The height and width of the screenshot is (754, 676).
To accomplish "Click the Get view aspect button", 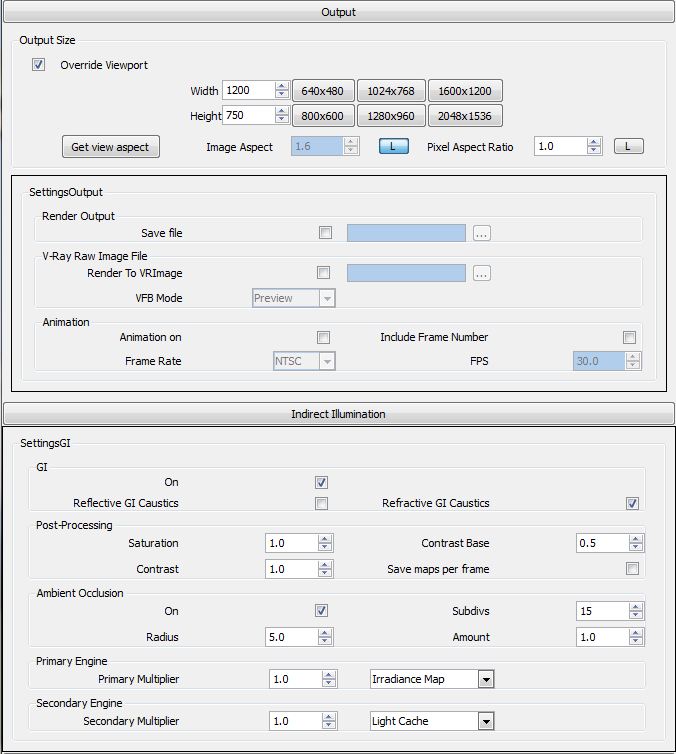I will pos(111,147).
